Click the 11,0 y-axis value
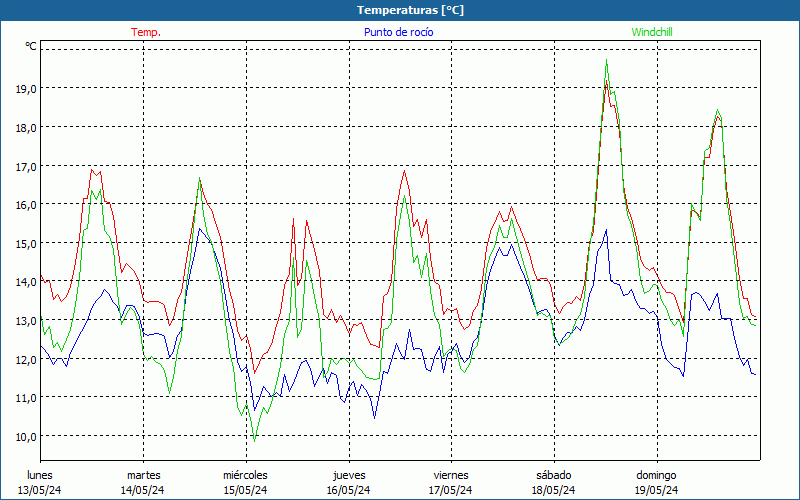This screenshot has height=500, width=800. [27, 397]
